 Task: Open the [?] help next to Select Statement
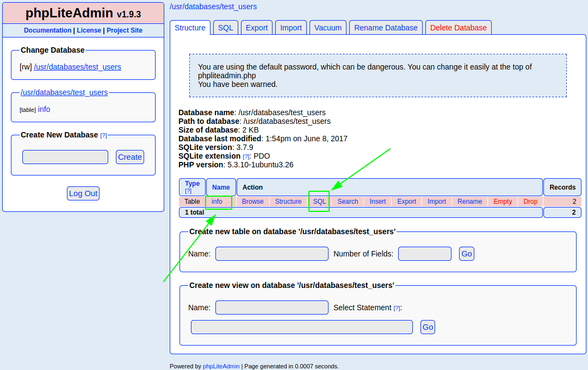(397, 308)
